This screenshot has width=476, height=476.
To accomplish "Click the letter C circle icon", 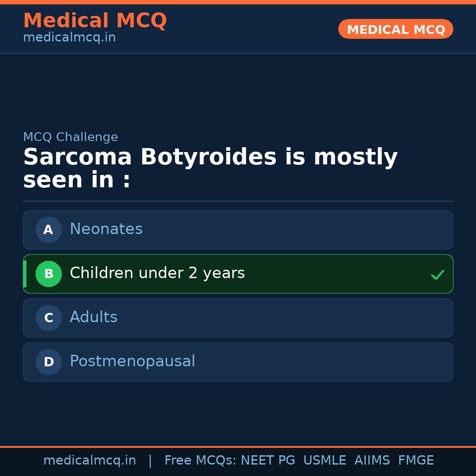I will 48,318.
